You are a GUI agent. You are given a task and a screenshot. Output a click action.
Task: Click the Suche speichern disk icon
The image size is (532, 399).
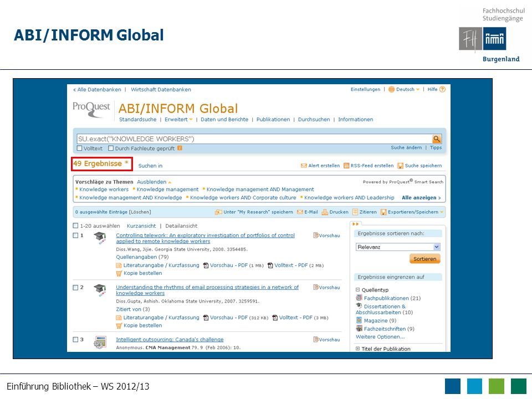(400, 166)
